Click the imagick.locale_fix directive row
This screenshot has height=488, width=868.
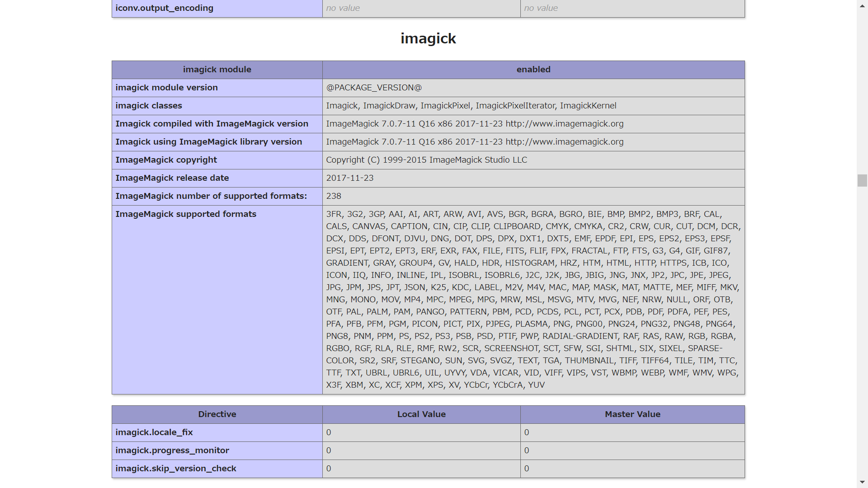pos(154,432)
